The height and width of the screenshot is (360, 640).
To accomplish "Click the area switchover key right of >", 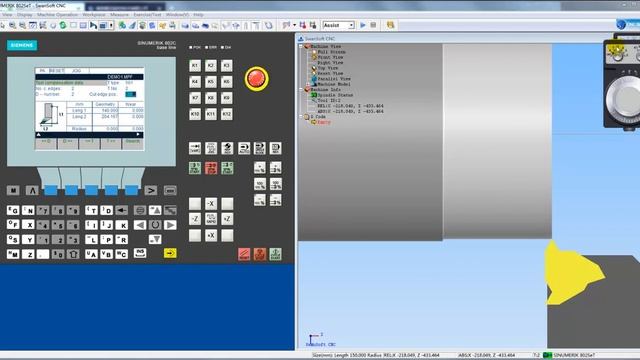I will point(170,190).
